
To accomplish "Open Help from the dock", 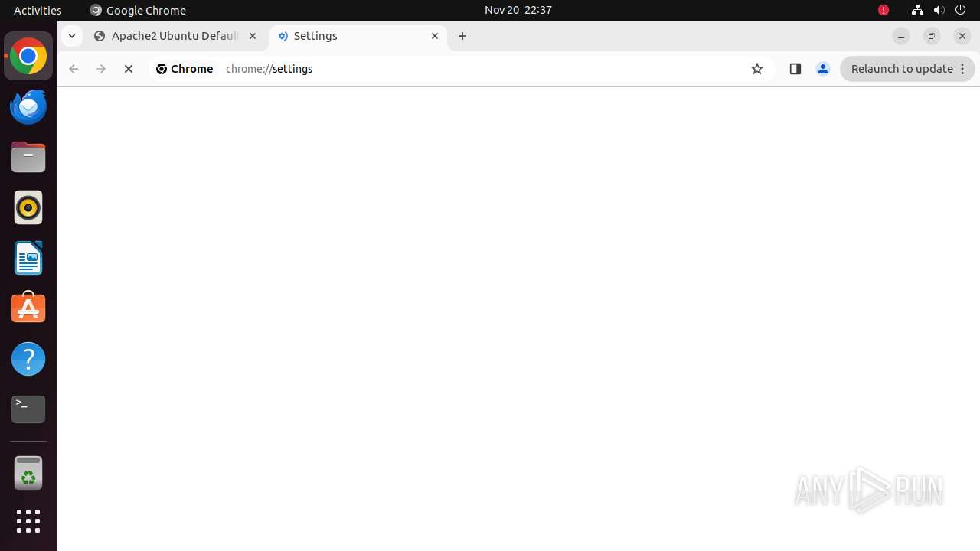I will pyautogui.click(x=28, y=359).
